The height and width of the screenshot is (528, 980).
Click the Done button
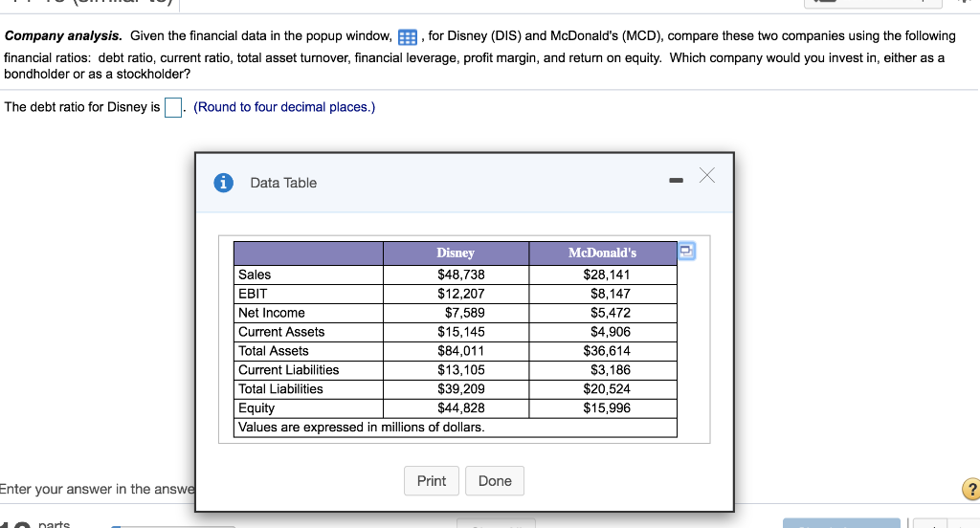click(x=495, y=480)
